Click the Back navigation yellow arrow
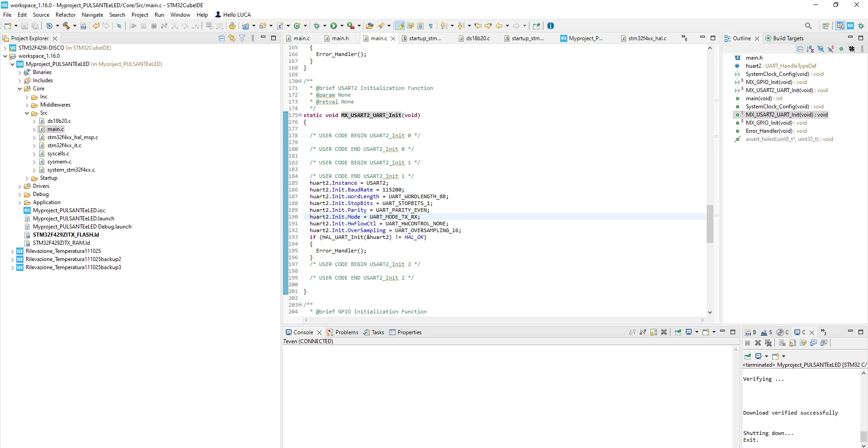868x448 pixels. click(x=499, y=26)
